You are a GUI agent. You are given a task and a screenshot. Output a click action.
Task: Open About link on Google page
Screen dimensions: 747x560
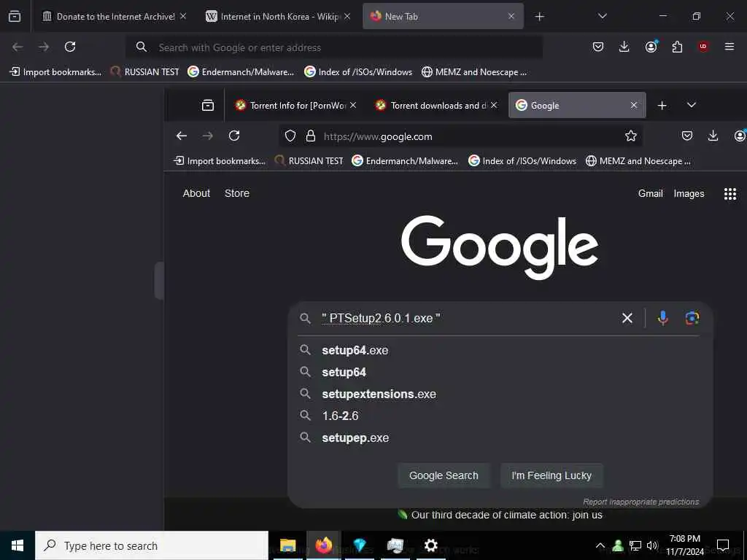point(196,193)
